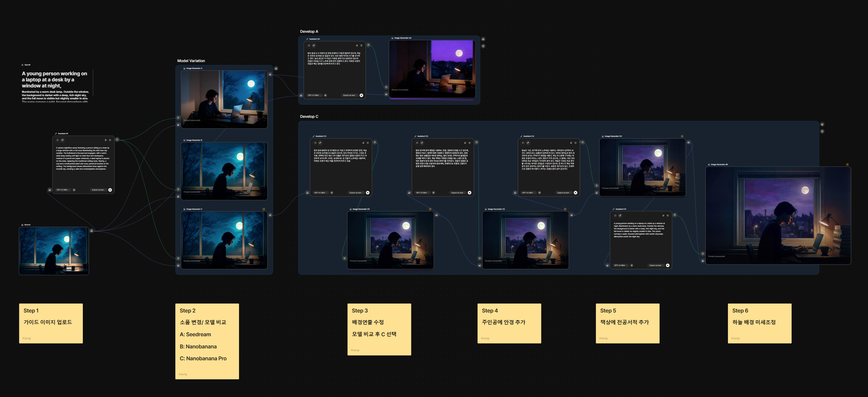The image size is (868, 397).
Task: Select the Image Generator A2 result image
Action: [x=432, y=69]
